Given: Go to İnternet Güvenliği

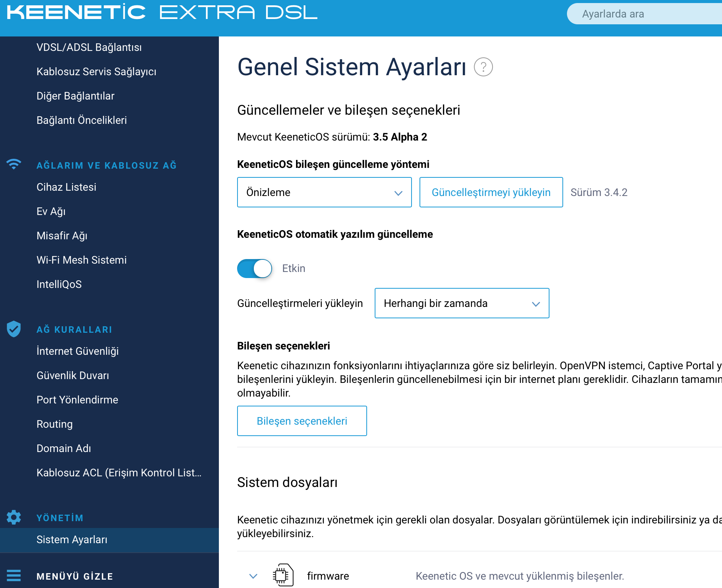Looking at the screenshot, I should pos(78,351).
